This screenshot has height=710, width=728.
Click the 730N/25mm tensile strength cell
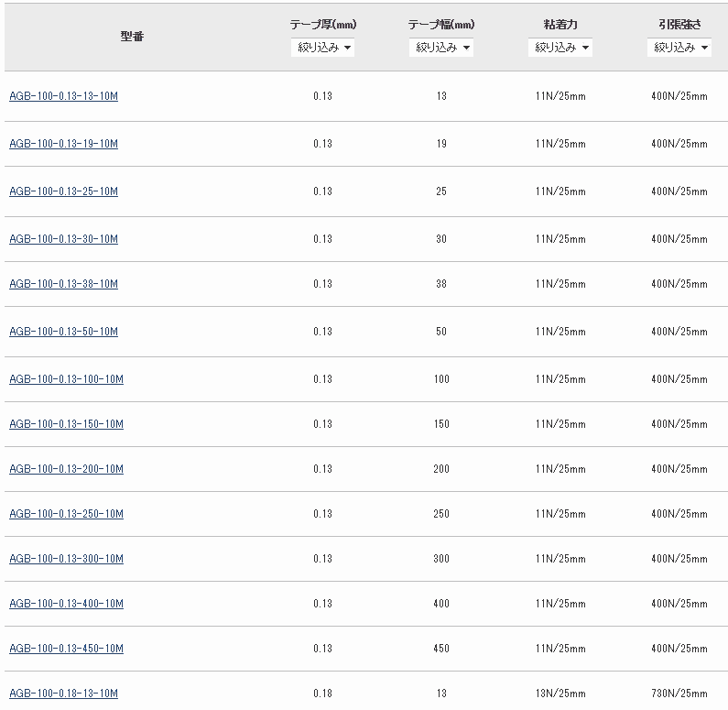[679, 694]
